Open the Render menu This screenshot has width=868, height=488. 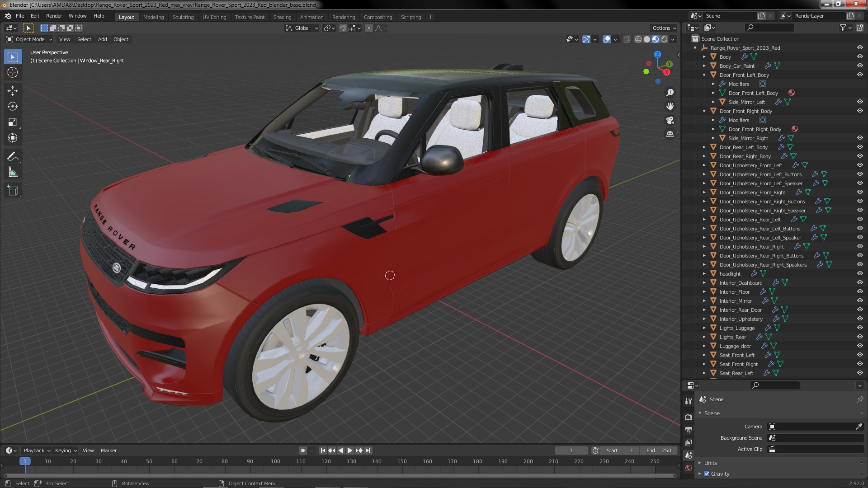click(x=54, y=16)
